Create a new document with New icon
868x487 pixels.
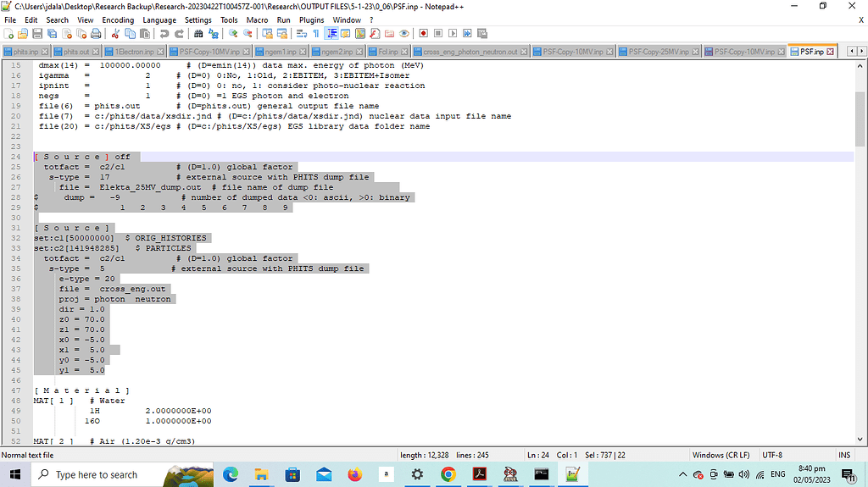[x=8, y=34]
